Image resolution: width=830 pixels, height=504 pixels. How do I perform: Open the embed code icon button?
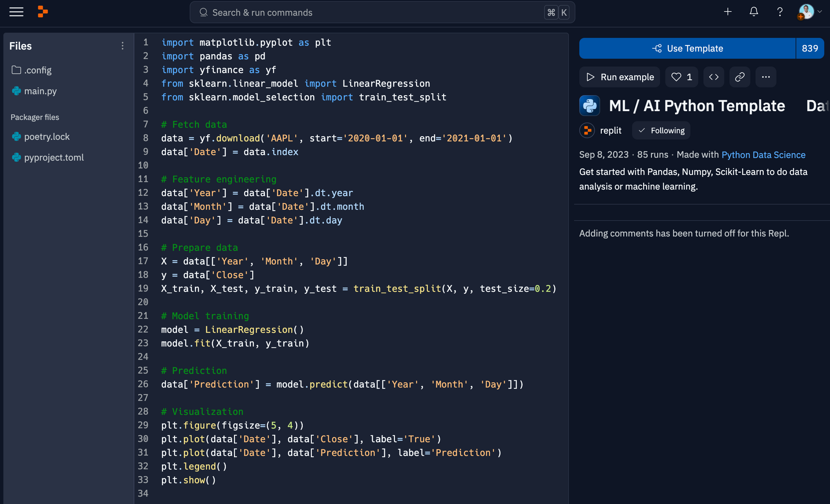(713, 77)
